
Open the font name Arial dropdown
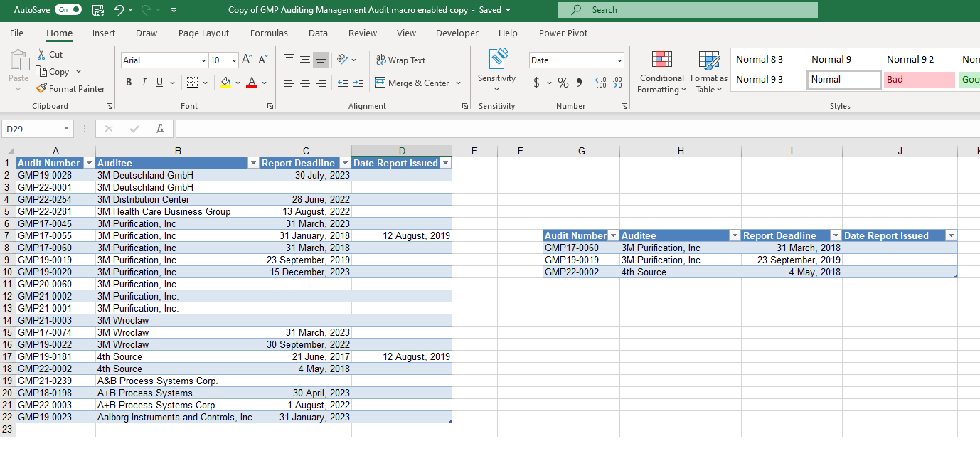click(203, 60)
